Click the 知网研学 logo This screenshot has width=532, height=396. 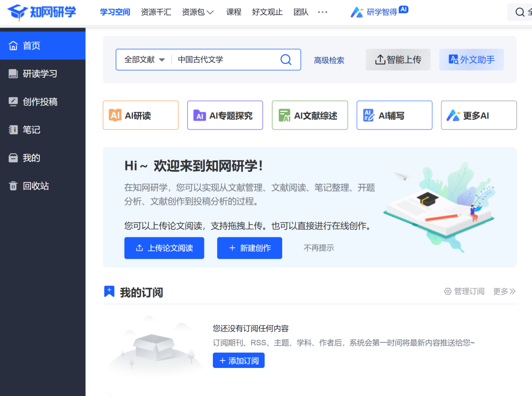[x=42, y=12]
